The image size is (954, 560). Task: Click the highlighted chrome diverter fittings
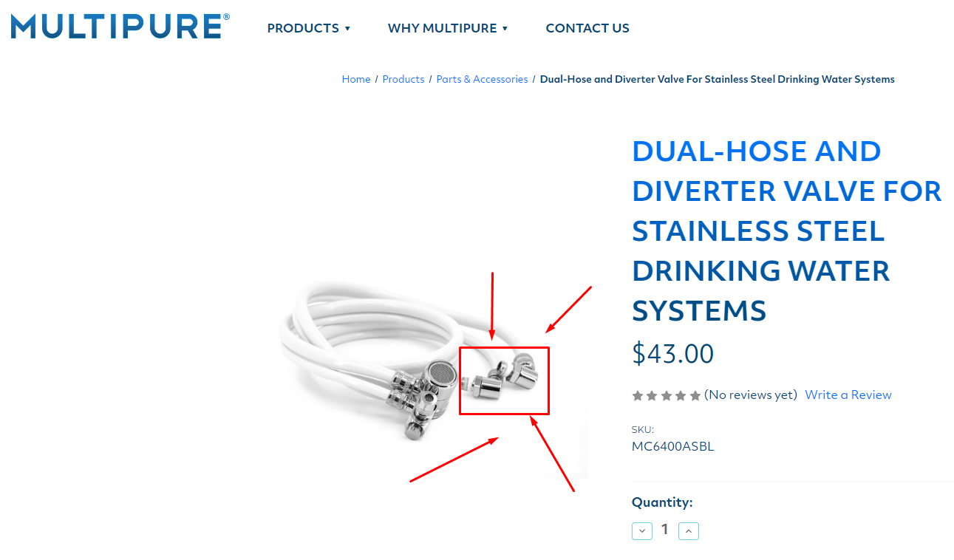click(x=504, y=380)
